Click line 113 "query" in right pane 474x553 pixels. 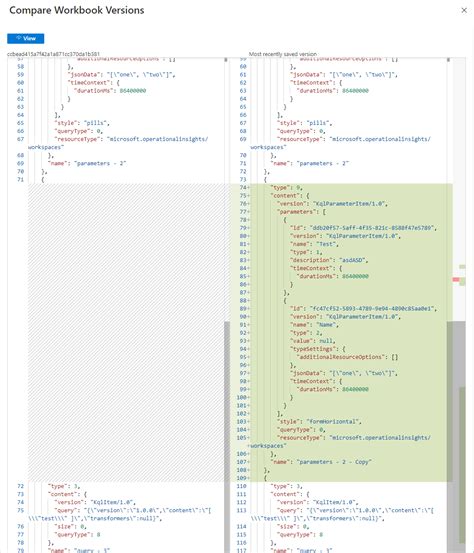342,514
